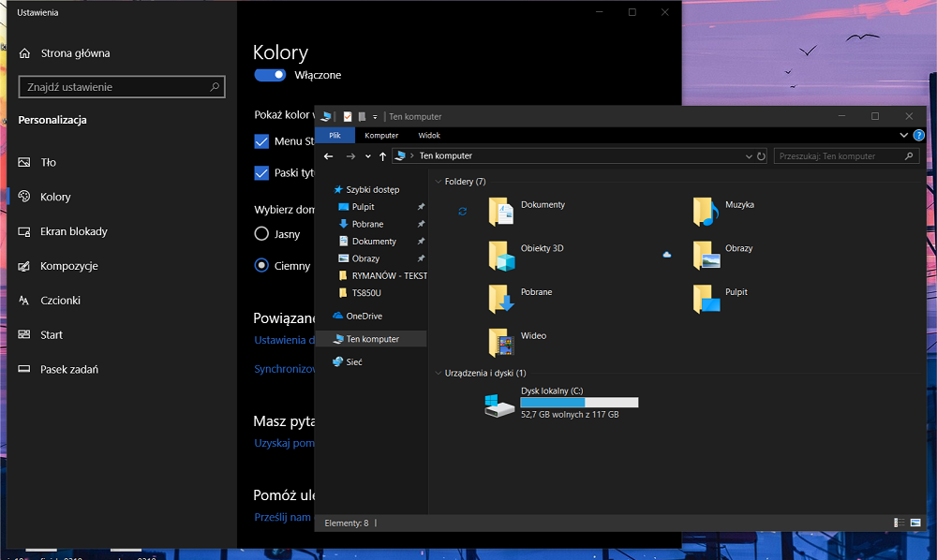This screenshot has width=937, height=560.
Task: Select the Jasny radio button
Action: (x=262, y=234)
